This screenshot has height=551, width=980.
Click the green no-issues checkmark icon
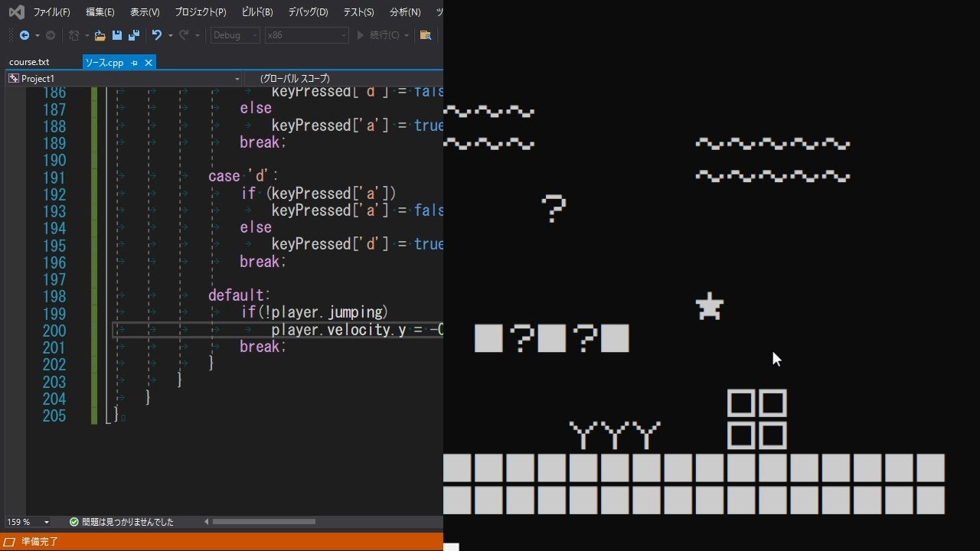pos(74,522)
